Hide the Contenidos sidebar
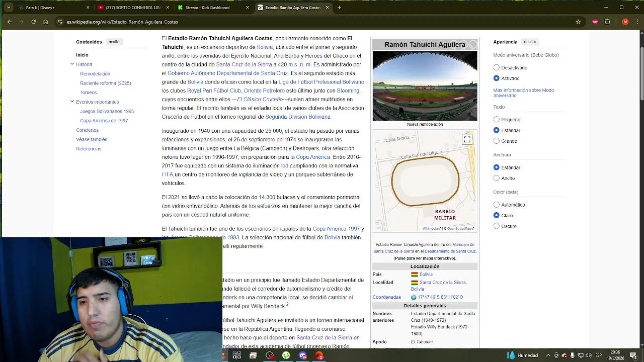The height and width of the screenshot is (362, 644). (115, 42)
